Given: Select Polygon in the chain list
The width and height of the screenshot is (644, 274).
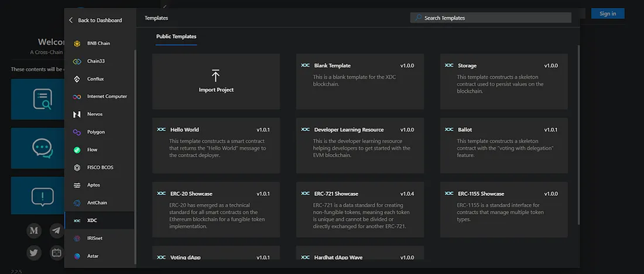Looking at the screenshot, I should pyautogui.click(x=100, y=132).
